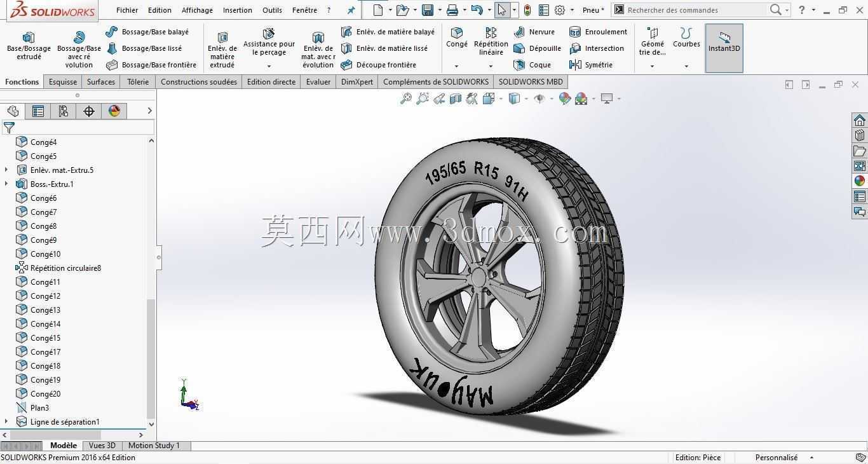This screenshot has width=868, height=464.
Task: Expand Ligne de séparation1 node
Action: 6,421
